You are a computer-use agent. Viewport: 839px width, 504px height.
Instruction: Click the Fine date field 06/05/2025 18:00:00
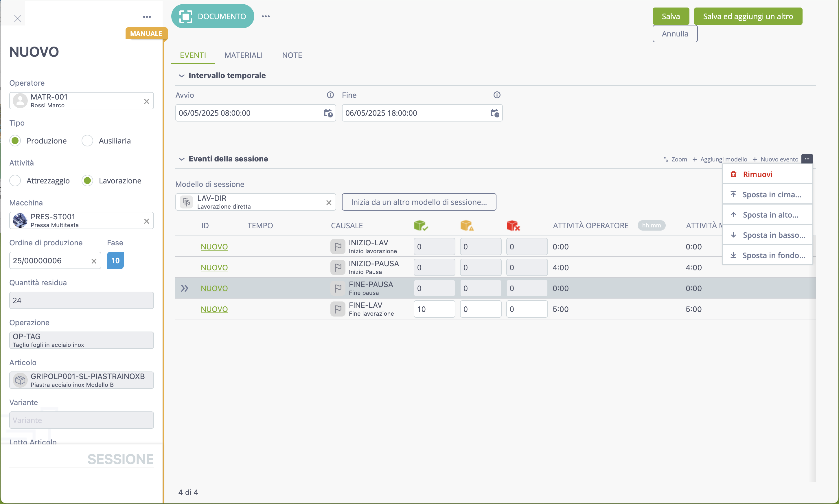point(422,113)
